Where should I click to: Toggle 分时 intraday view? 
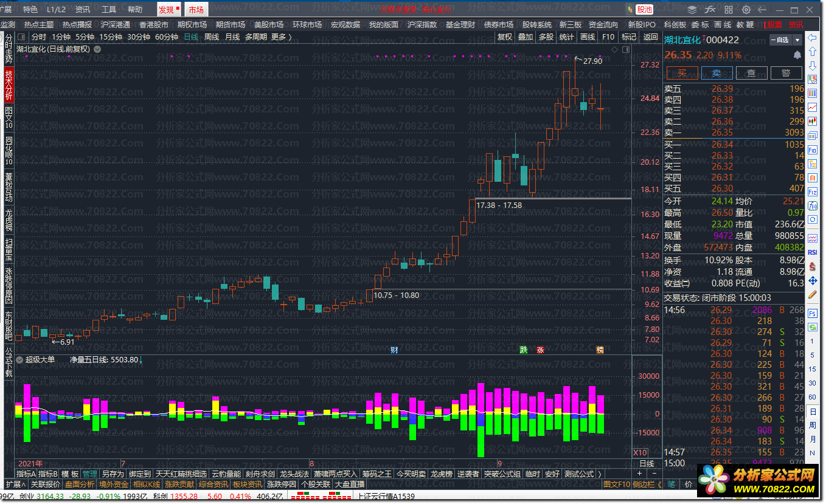[x=39, y=36]
